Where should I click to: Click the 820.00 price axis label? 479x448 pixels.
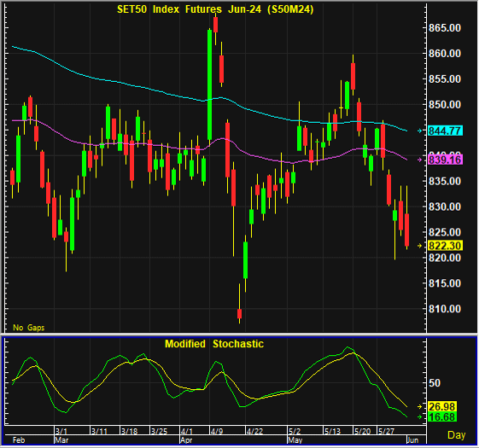pyautogui.click(x=445, y=258)
